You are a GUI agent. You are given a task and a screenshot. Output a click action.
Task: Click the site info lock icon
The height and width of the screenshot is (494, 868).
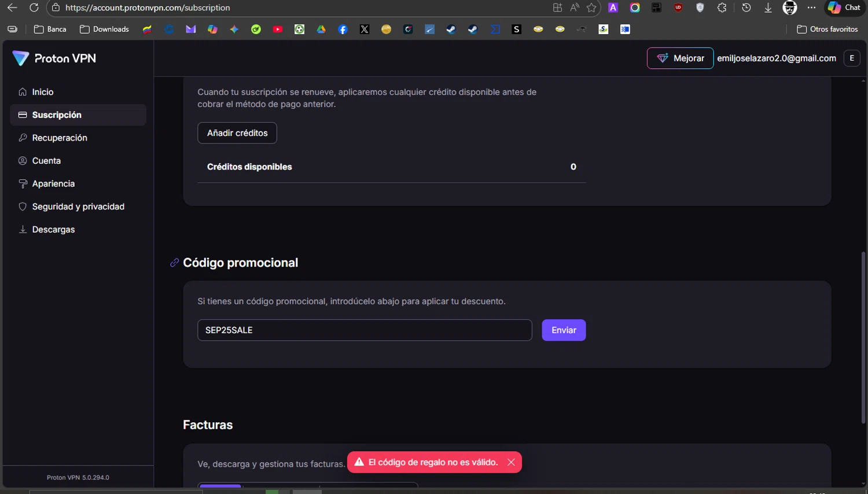tap(56, 8)
